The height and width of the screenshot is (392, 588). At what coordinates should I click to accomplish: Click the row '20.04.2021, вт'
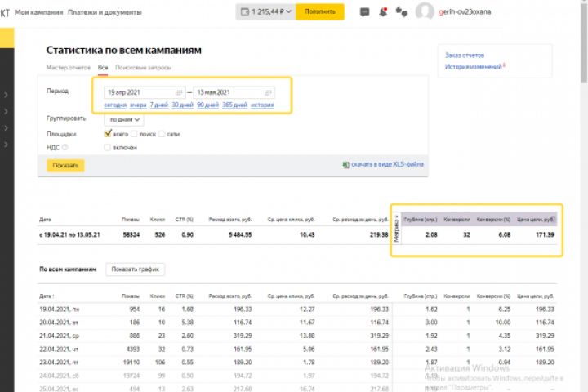(x=296, y=323)
